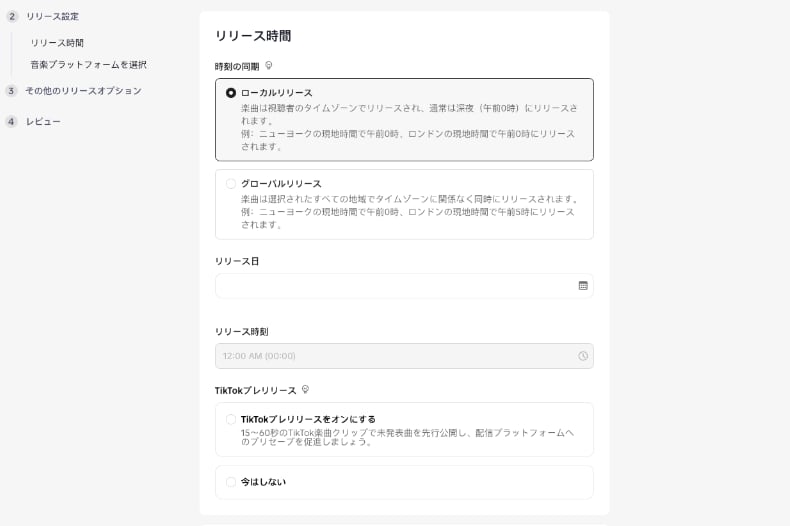
Task: Open その他のリリースオプション step
Action: pos(83,91)
